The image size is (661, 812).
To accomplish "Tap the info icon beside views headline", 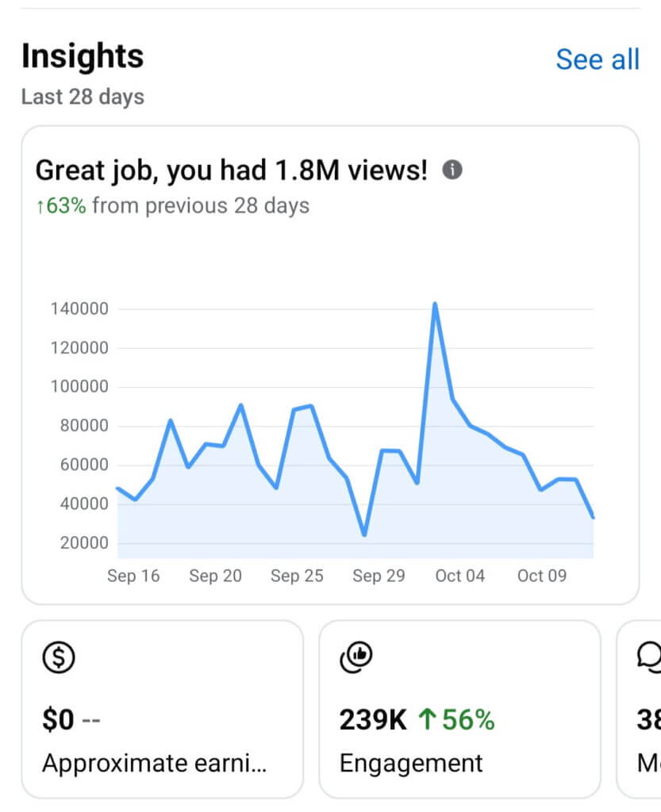I will pos(452,170).
